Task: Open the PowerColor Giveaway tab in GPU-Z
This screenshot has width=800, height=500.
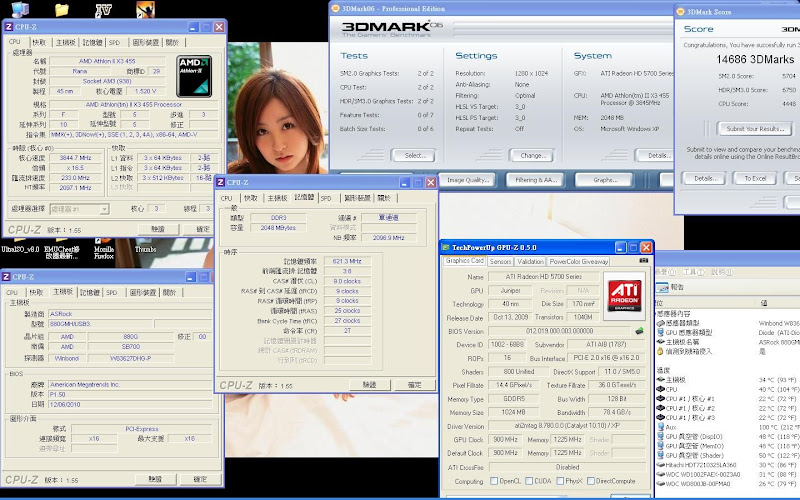Action: coord(579,261)
